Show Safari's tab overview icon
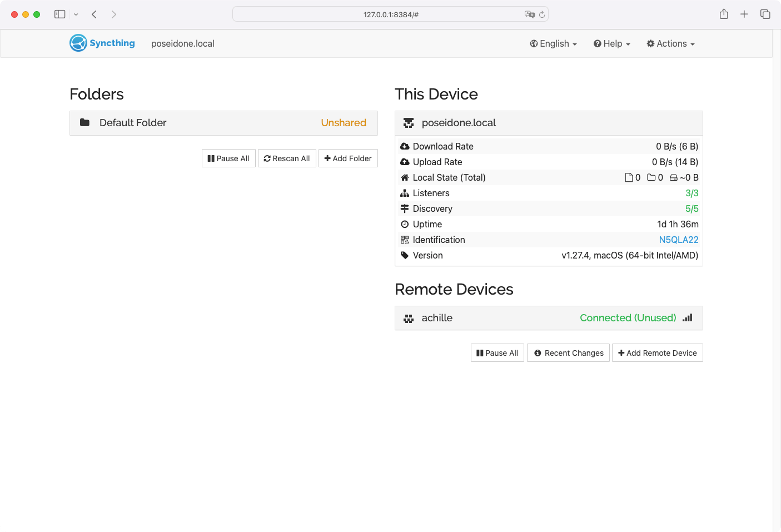Image resolution: width=781 pixels, height=532 pixels. [x=765, y=14]
